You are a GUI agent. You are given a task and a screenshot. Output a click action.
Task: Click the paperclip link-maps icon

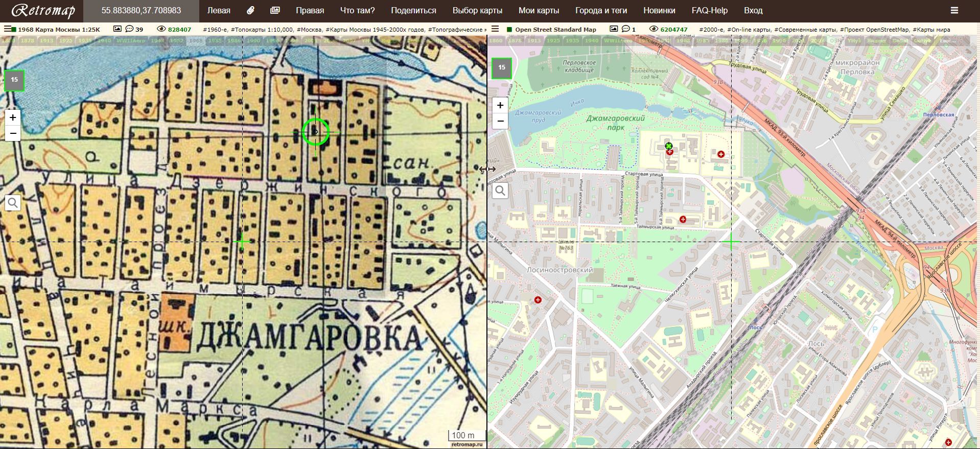[250, 11]
